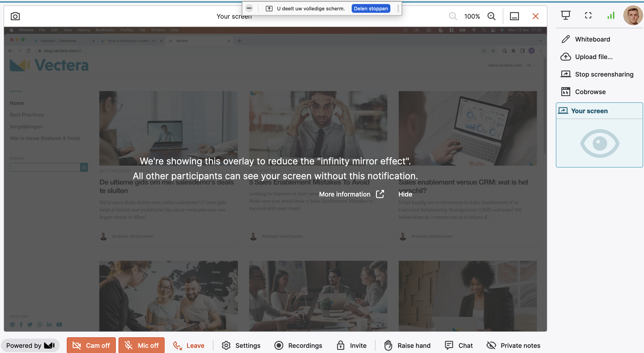Open Recordings
The height and width of the screenshot is (353, 644).
(x=298, y=345)
